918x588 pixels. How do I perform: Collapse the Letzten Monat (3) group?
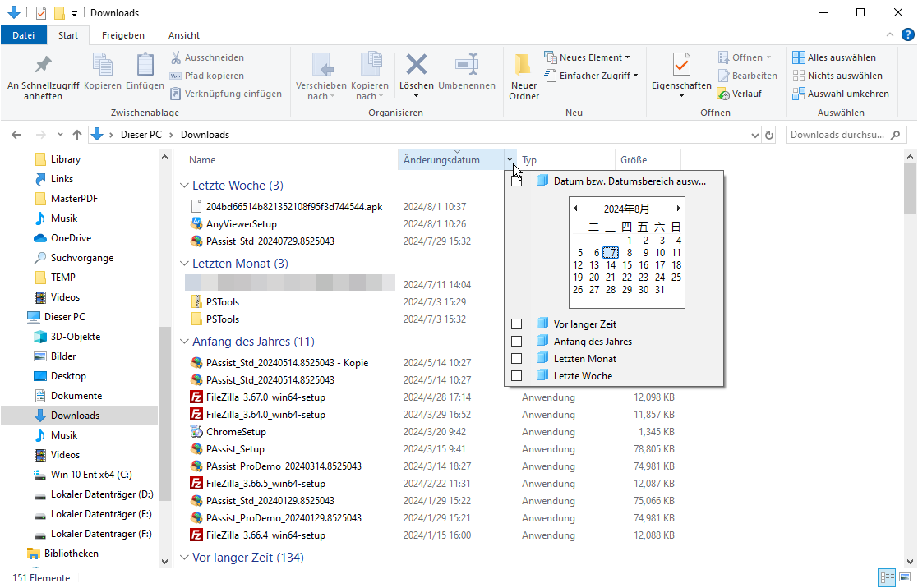(184, 264)
